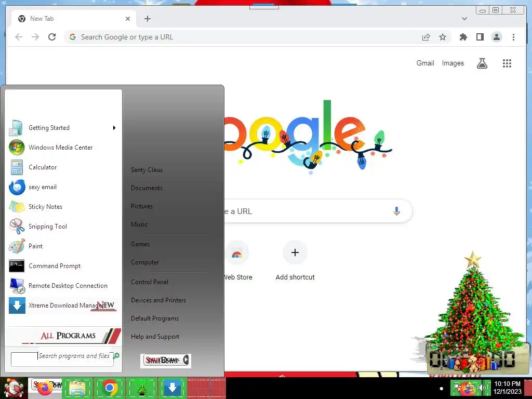Image resolution: width=532 pixels, height=399 pixels.
Task: Start voice search with microphone
Action: (396, 211)
